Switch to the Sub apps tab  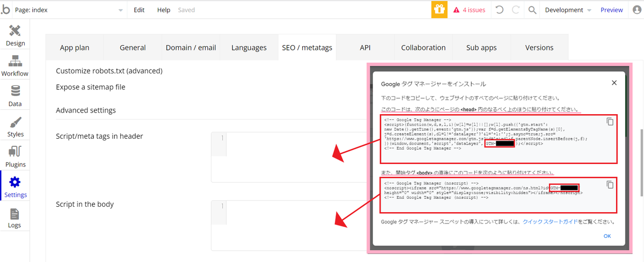click(x=481, y=47)
